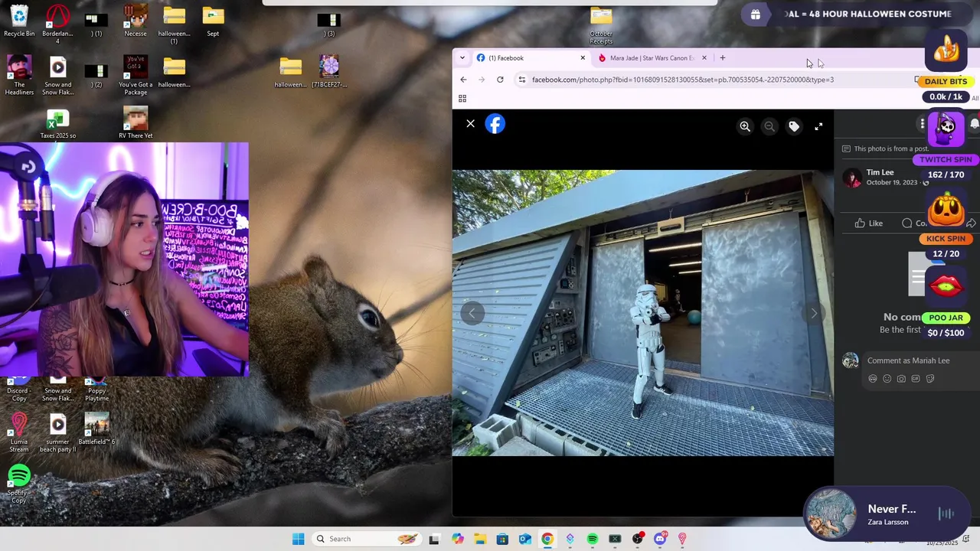Switch to the Facebook browser tab

pos(531,58)
